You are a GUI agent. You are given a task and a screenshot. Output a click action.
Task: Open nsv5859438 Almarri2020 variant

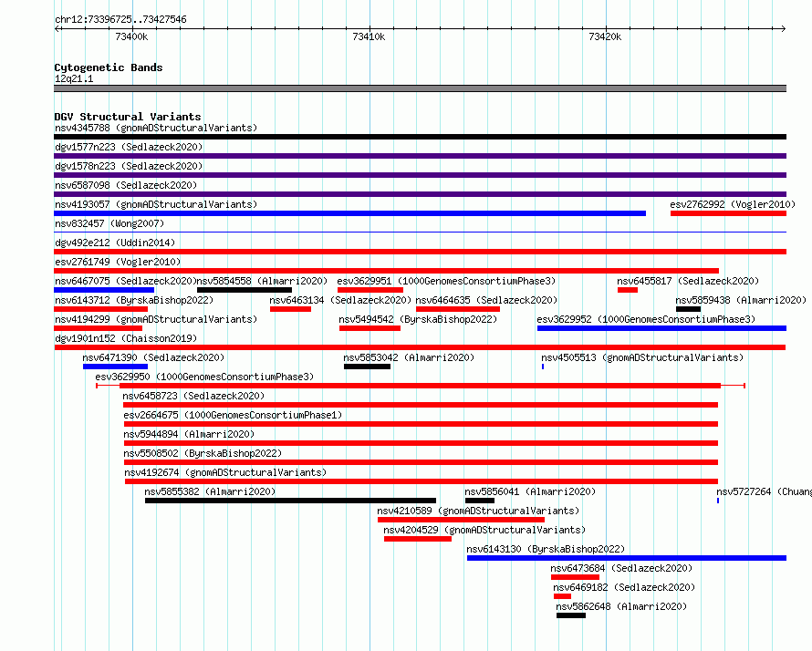(x=688, y=309)
